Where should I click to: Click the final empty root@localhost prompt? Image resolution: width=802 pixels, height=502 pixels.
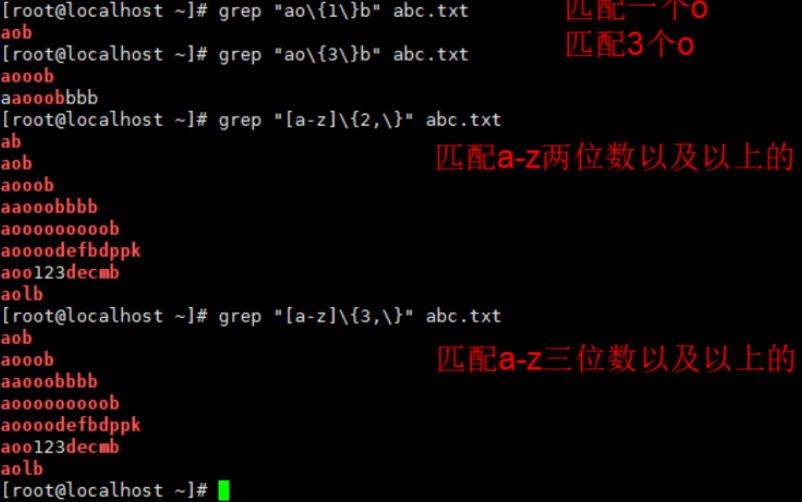[104, 490]
